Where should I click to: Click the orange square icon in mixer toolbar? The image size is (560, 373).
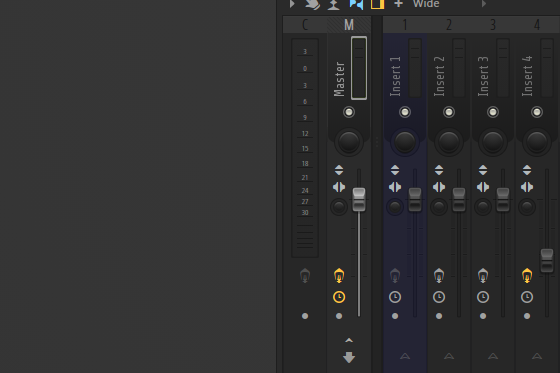click(378, 4)
